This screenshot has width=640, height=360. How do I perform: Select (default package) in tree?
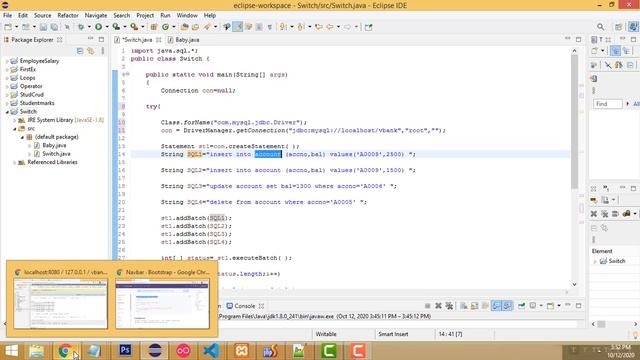click(56, 137)
